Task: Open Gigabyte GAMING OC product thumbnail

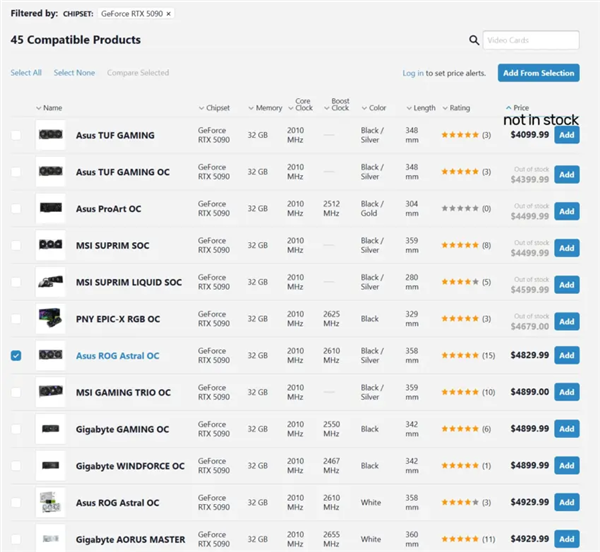Action: point(51,428)
